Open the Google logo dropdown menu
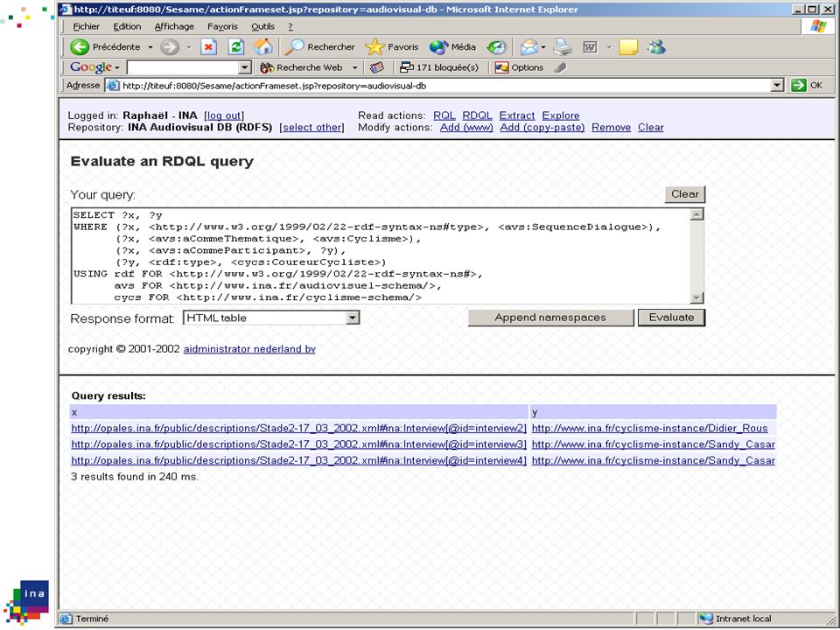This screenshot has width=840, height=630. [x=116, y=67]
